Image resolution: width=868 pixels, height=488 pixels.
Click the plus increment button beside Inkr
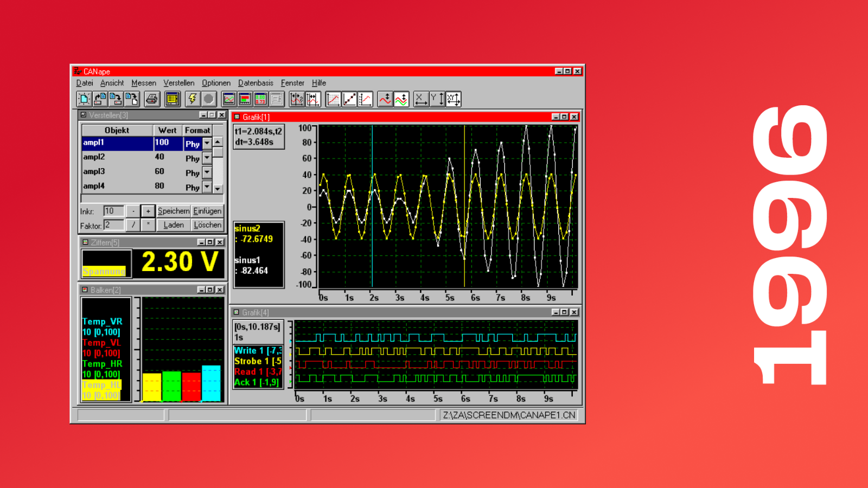coord(148,211)
